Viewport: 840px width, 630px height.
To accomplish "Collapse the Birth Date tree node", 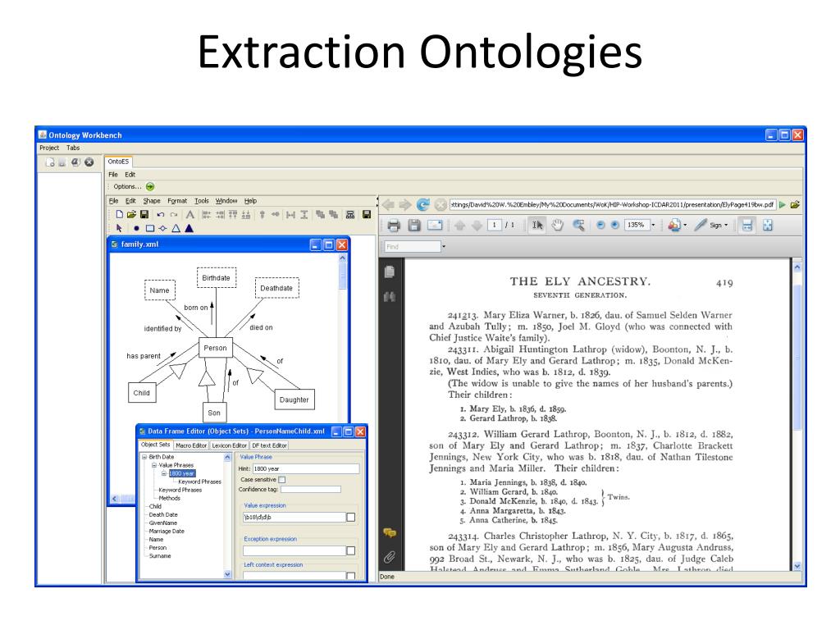I will click(x=144, y=457).
